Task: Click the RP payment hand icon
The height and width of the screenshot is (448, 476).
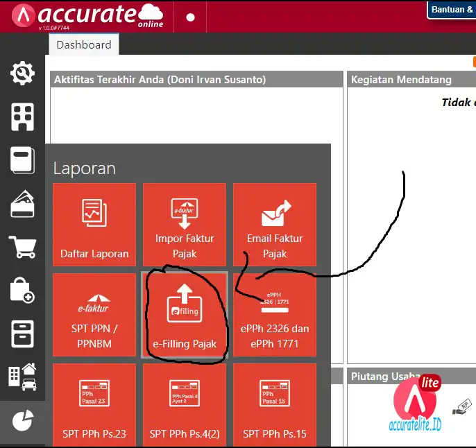Action: point(462,407)
